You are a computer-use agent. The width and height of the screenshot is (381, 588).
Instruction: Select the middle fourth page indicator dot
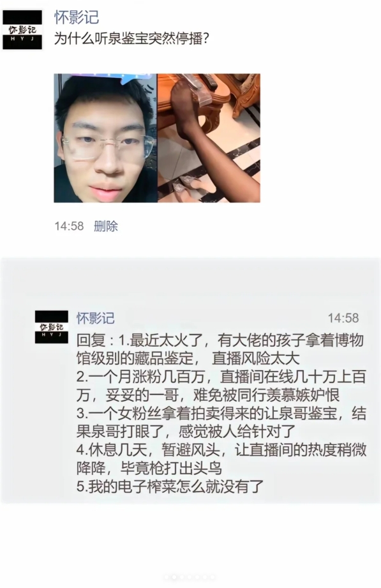coord(190,577)
